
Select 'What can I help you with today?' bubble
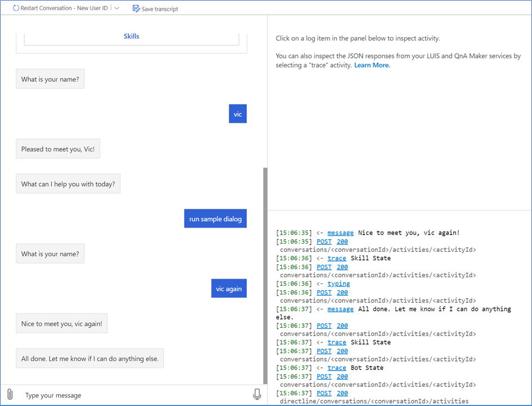pyautogui.click(x=68, y=183)
